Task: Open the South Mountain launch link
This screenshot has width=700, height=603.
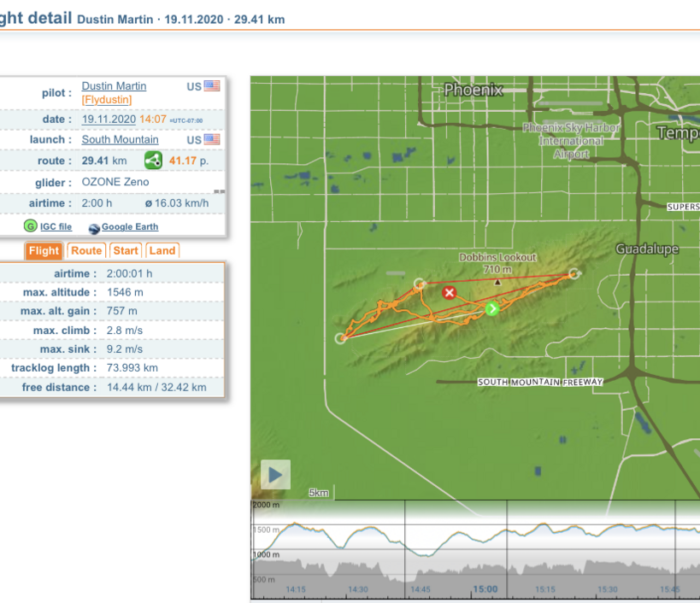Action: coord(121,139)
